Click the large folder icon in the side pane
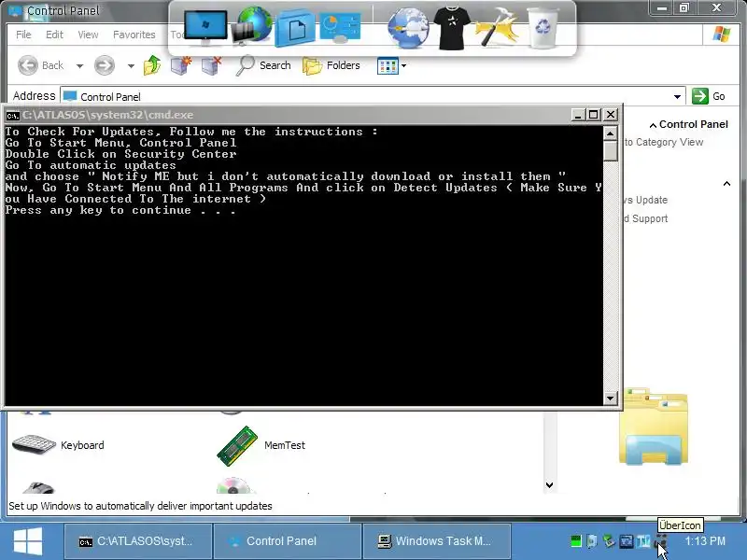The image size is (747, 560). pyautogui.click(x=654, y=427)
